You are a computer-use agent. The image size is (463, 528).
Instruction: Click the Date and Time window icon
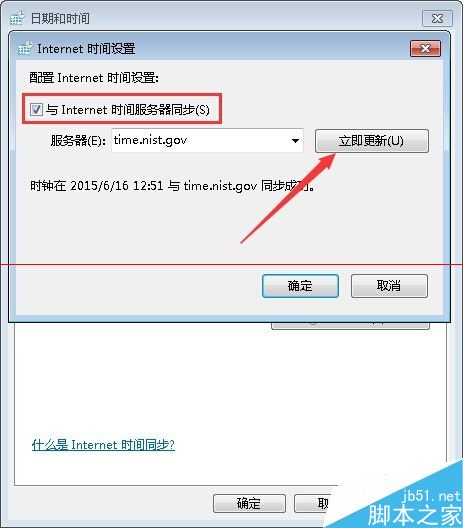point(17,18)
